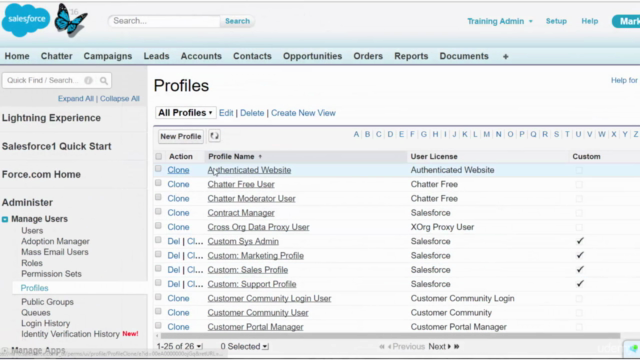This screenshot has height=360, width=640.
Task: Tick the Authenticated Website row checkbox
Action: 158,169
